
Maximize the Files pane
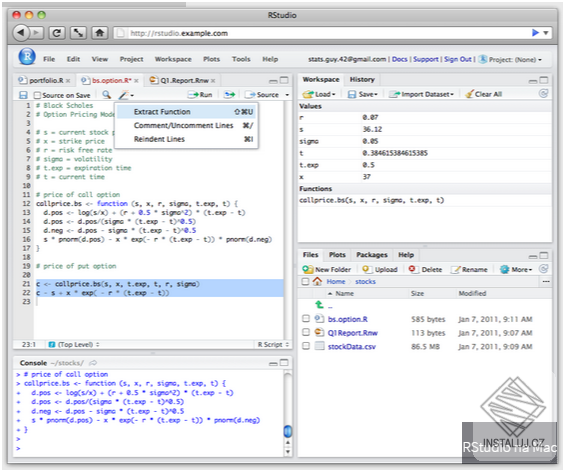pyautogui.click(x=544, y=255)
